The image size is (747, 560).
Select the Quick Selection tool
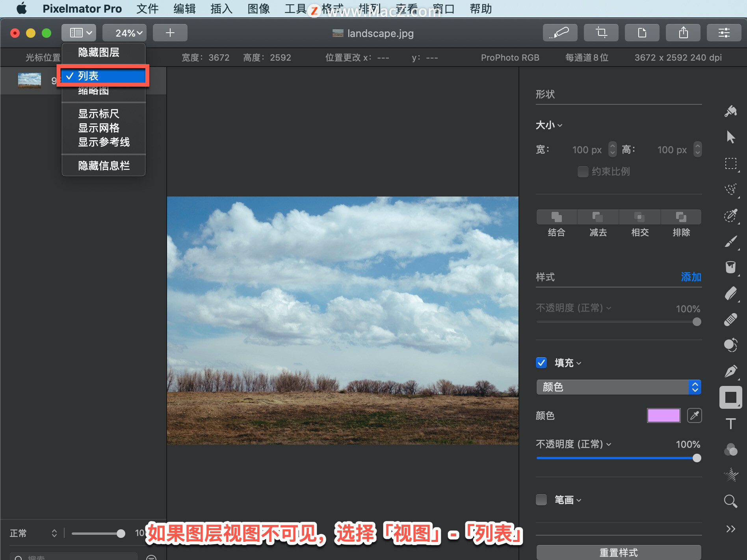(730, 189)
